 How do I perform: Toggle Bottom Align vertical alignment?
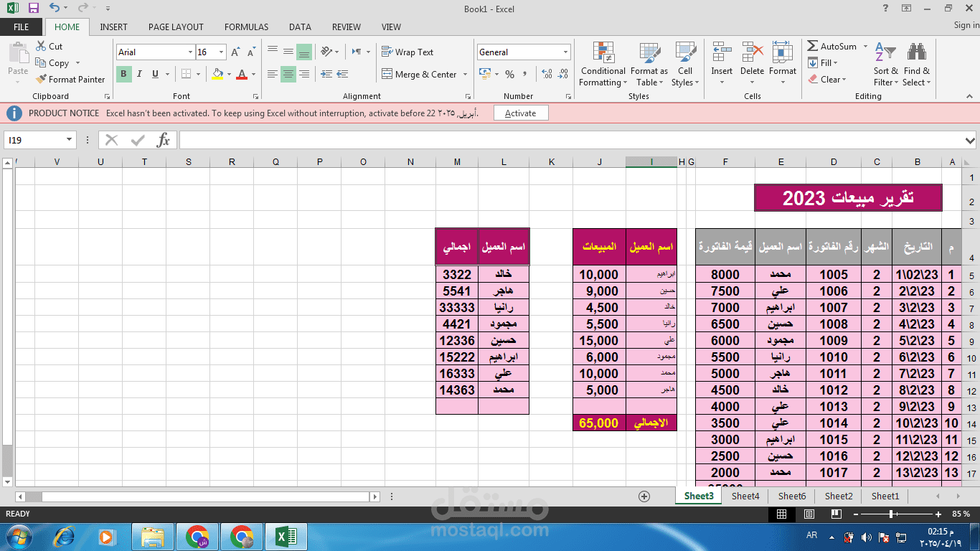(x=304, y=52)
